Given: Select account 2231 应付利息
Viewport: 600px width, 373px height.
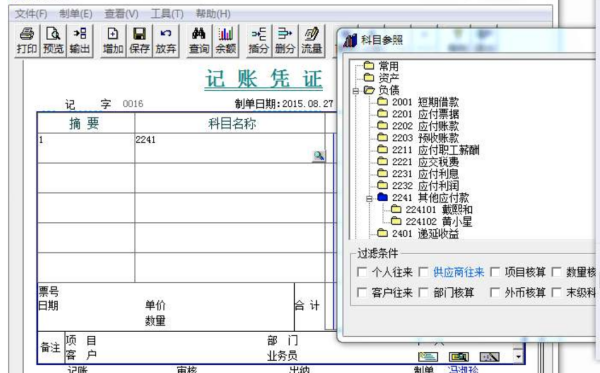Looking at the screenshot, I should coord(417,173).
